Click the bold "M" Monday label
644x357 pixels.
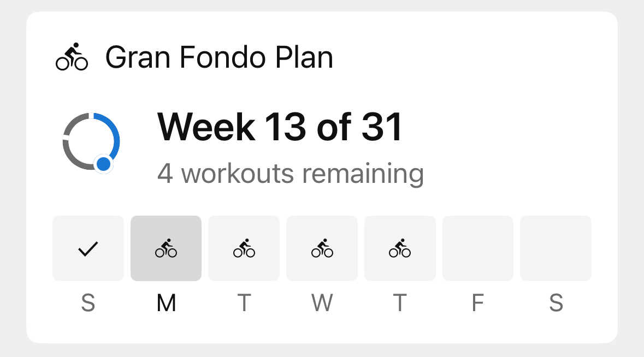click(166, 303)
